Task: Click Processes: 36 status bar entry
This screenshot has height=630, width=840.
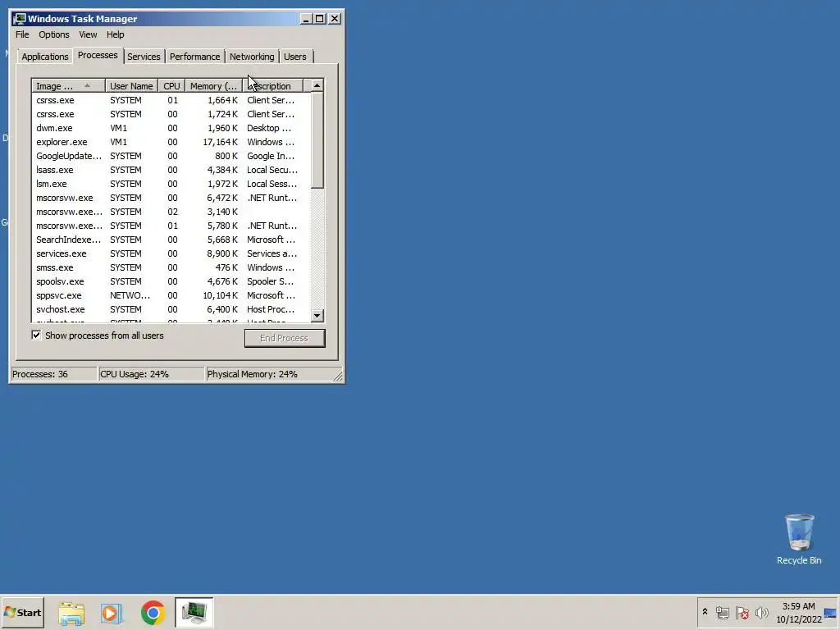Action: 53,374
